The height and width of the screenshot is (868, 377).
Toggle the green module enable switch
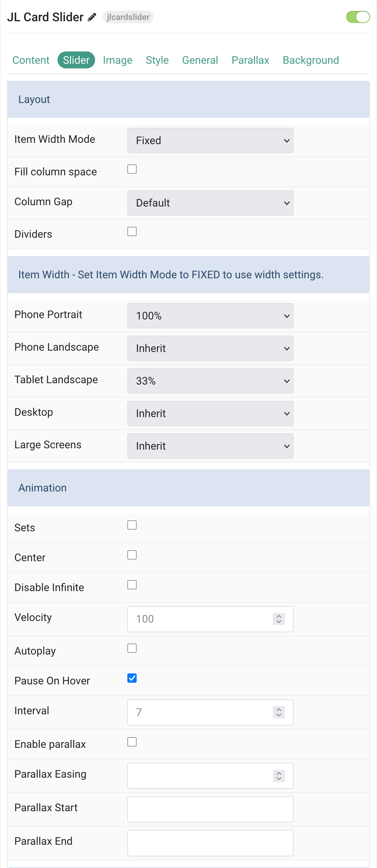[358, 17]
